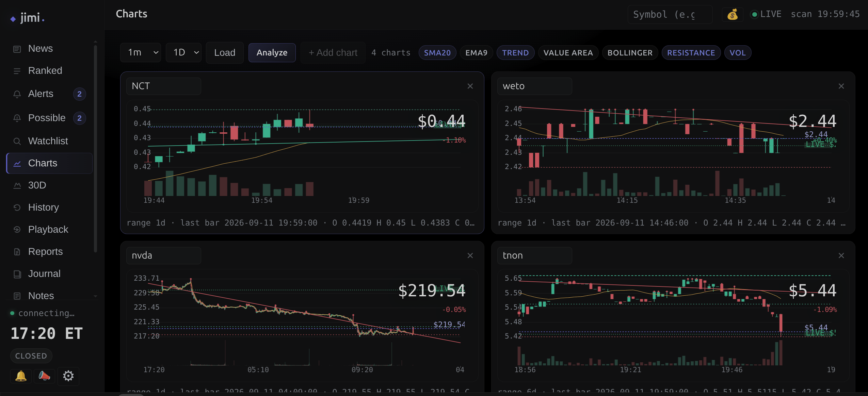Edit the NCT symbol field
Screen dimensions: 868x396
point(164,86)
